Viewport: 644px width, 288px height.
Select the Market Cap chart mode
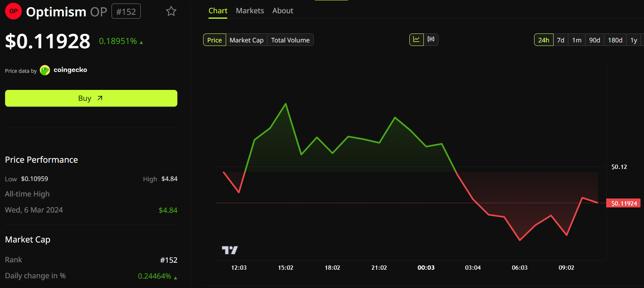(246, 40)
